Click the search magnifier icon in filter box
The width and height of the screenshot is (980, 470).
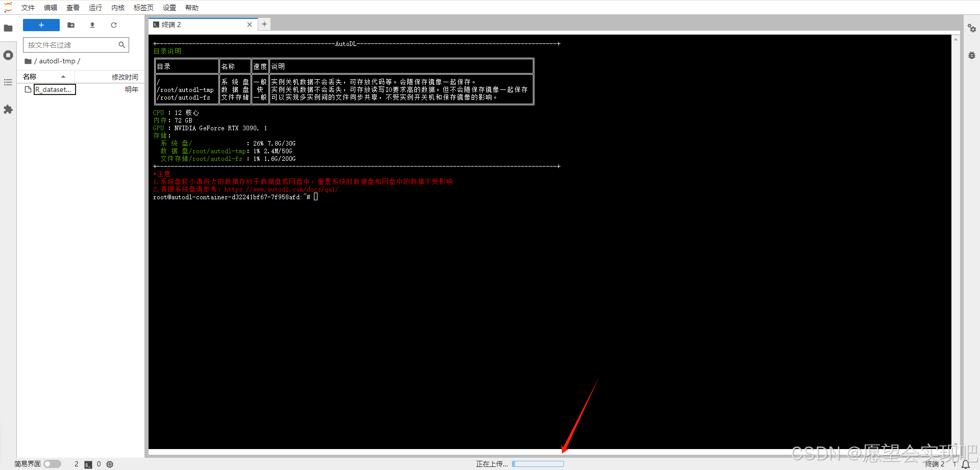121,45
